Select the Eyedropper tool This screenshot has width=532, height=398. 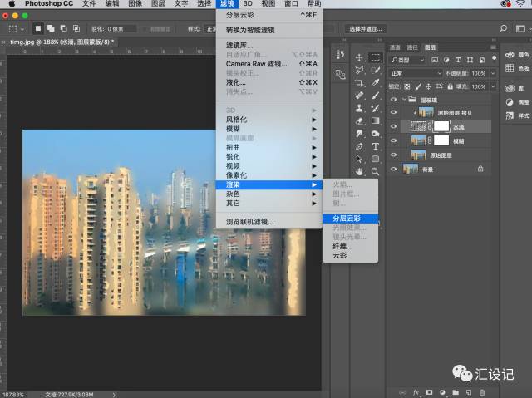click(376, 83)
